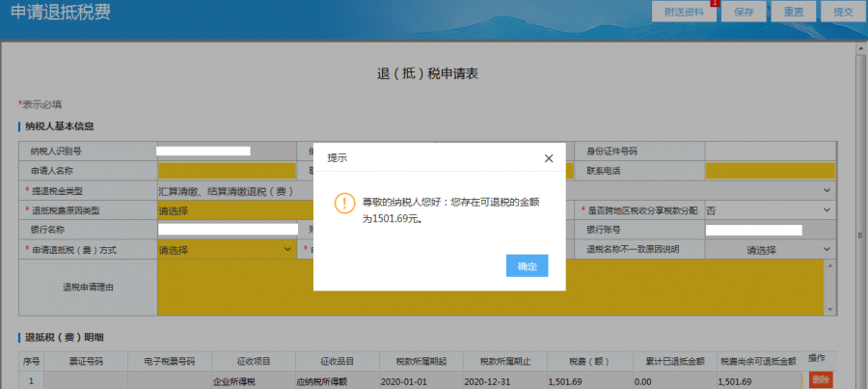Close the 提示 dialog with the X
Image resolution: width=868 pixels, height=389 pixels.
click(549, 158)
